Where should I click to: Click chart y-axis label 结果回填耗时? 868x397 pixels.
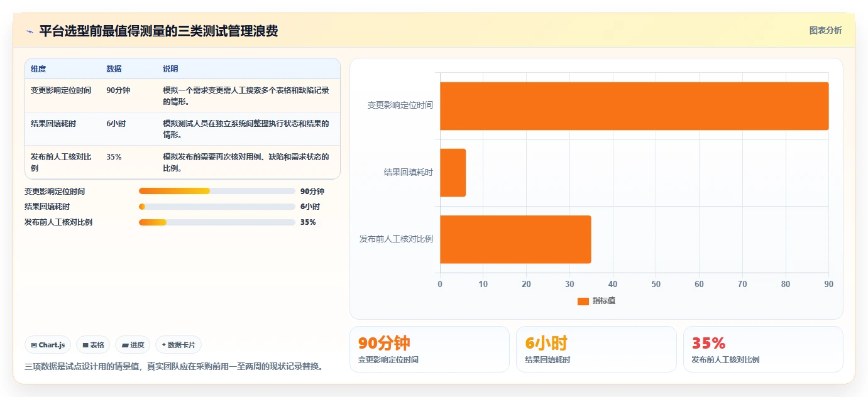(409, 172)
